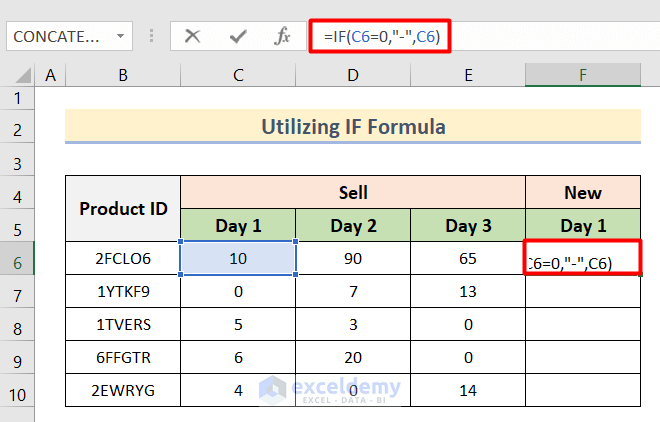Viewport: 660px width, 422px height.
Task: Select column F header
Action: (582, 75)
